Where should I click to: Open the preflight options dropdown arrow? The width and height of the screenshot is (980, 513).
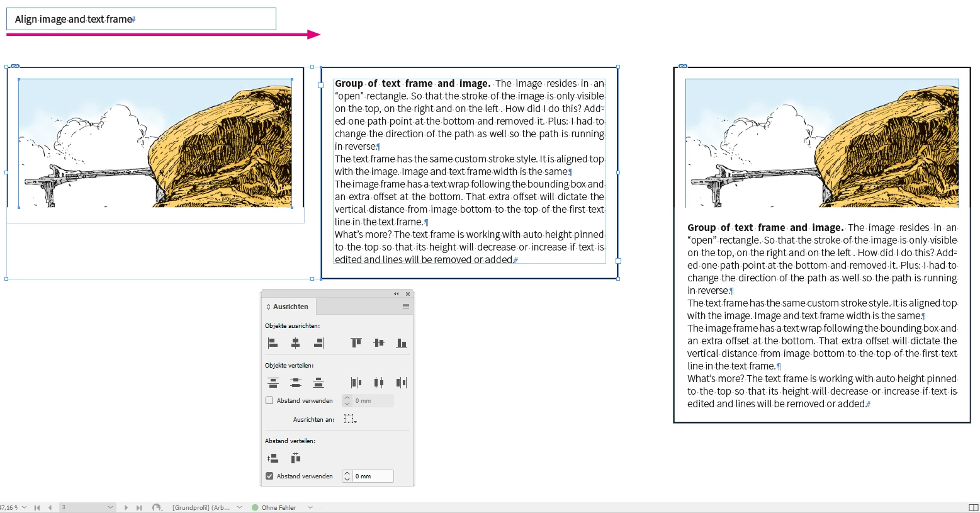[310, 507]
